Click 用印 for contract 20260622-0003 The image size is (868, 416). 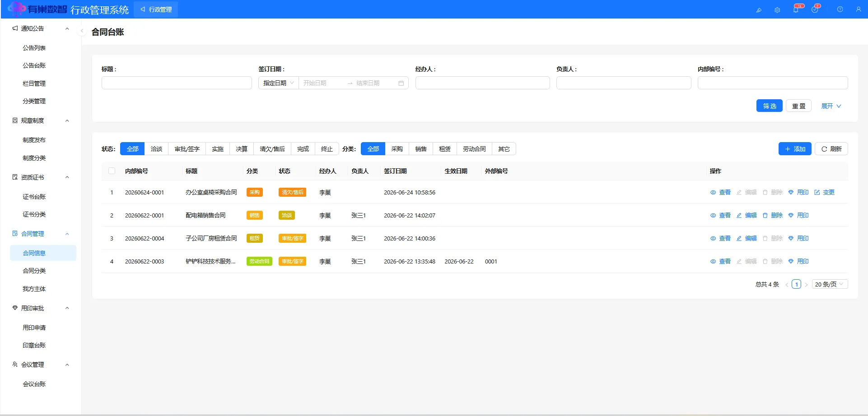[798, 261]
